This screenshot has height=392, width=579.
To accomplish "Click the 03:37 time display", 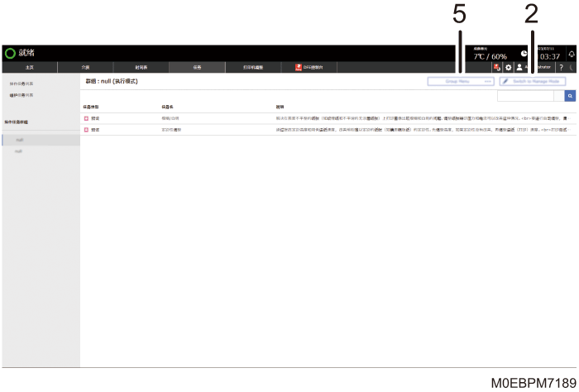I will pos(550,56).
